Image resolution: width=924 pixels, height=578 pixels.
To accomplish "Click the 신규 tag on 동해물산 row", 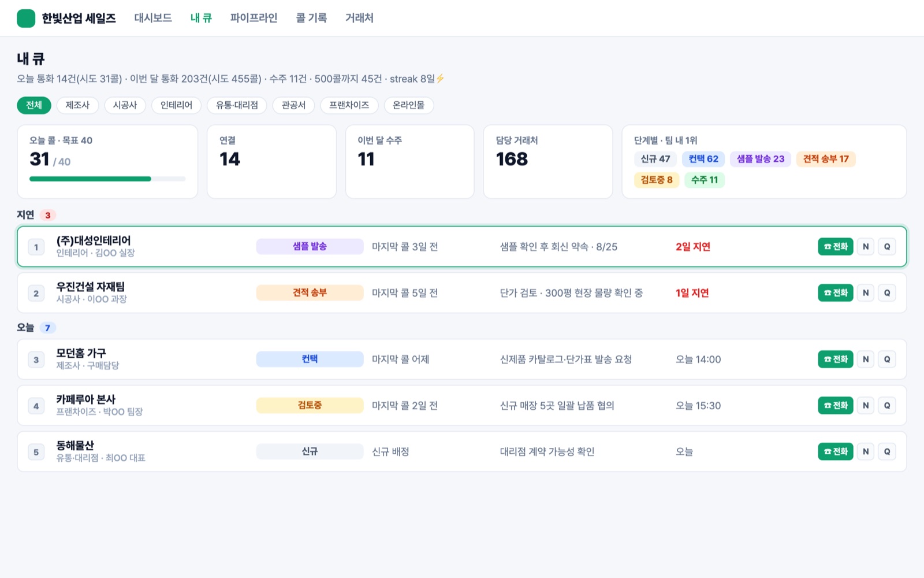I will point(310,451).
